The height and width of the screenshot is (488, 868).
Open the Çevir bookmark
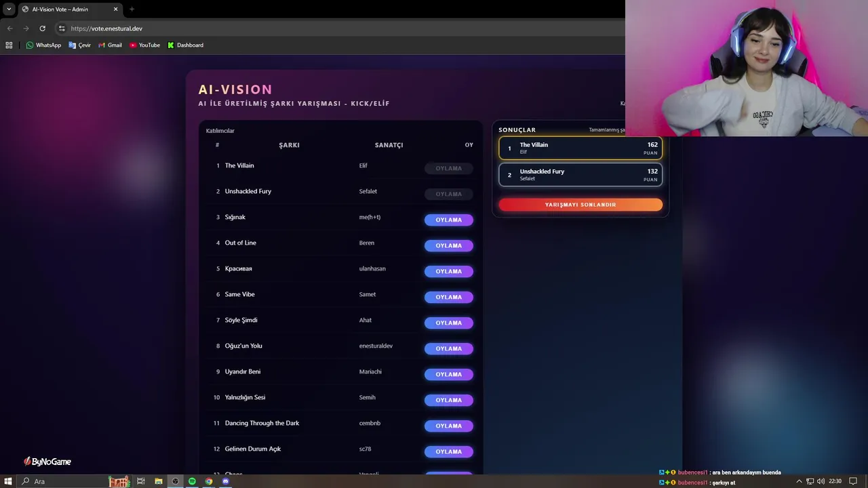pyautogui.click(x=79, y=45)
